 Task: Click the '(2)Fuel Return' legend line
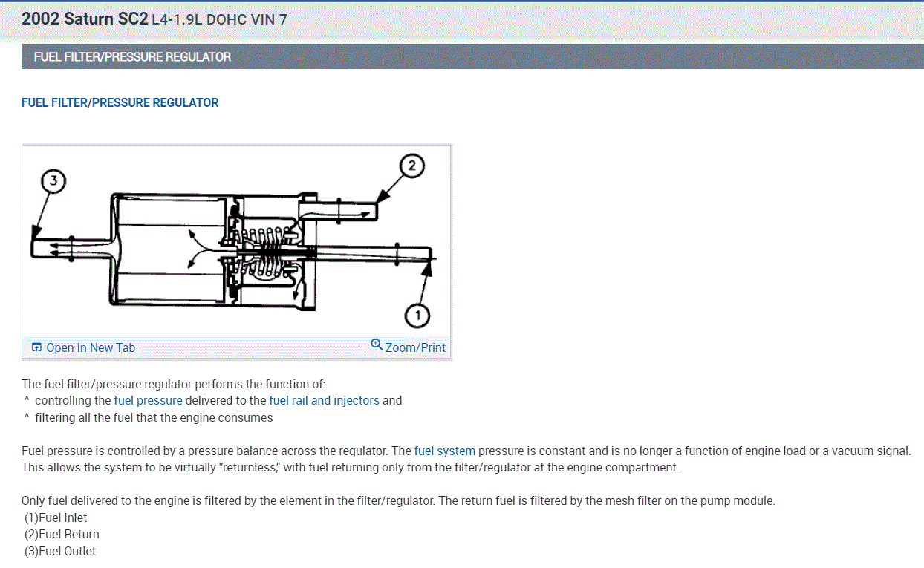pos(62,534)
